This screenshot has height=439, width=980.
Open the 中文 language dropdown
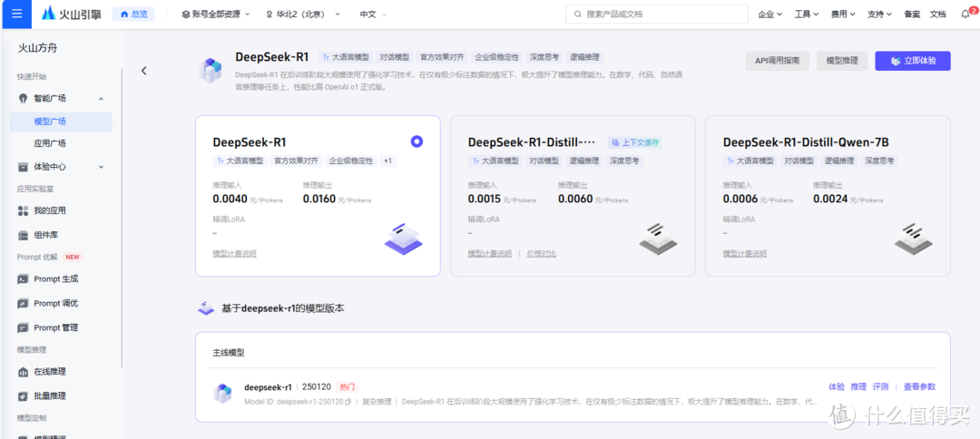pyautogui.click(x=373, y=14)
